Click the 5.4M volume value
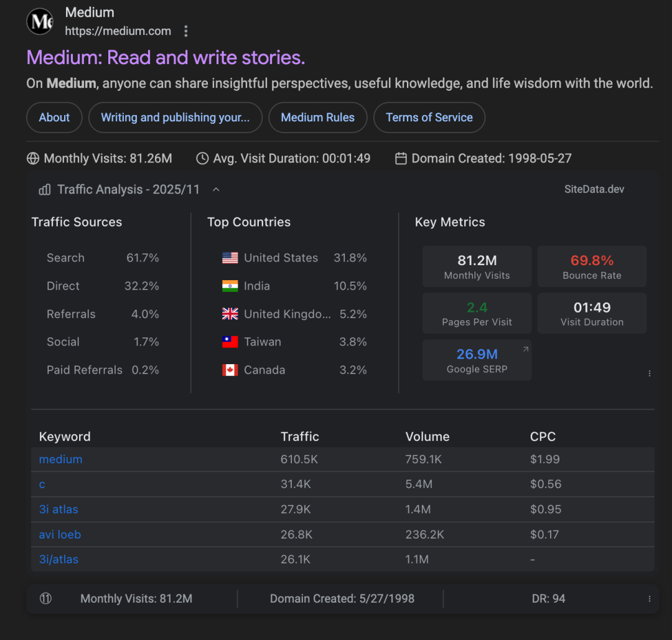 [x=419, y=484]
